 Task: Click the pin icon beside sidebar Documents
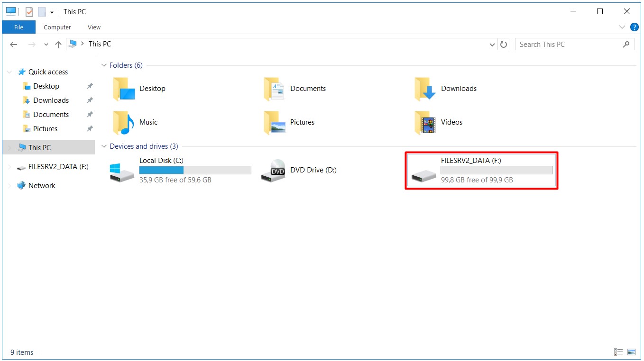click(x=90, y=115)
